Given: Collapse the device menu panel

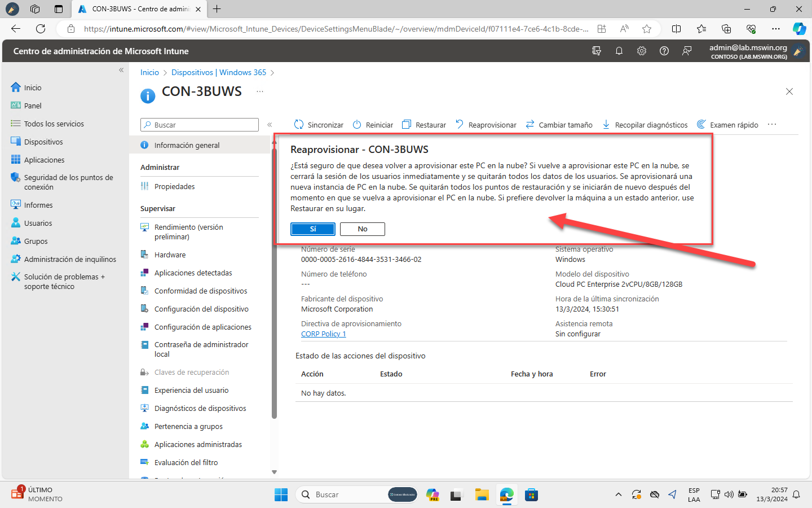Looking at the screenshot, I should (270, 125).
